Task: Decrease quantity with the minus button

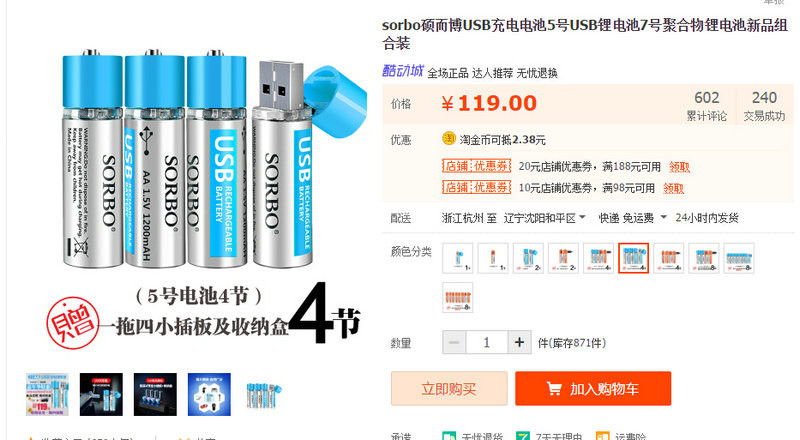Action: click(x=454, y=343)
